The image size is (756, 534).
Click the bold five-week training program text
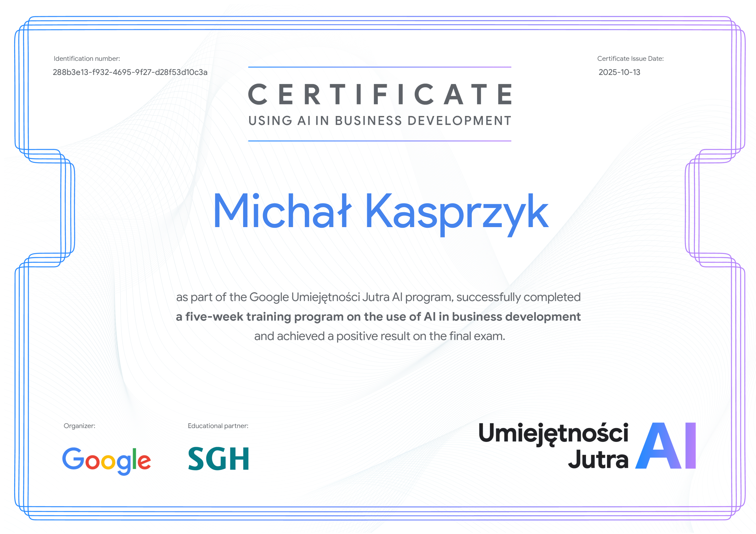coord(379,317)
